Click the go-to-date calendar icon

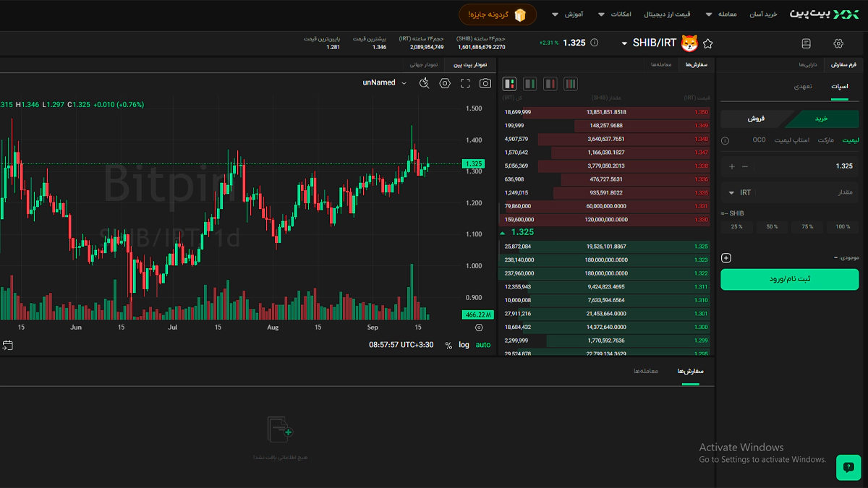(x=7, y=345)
